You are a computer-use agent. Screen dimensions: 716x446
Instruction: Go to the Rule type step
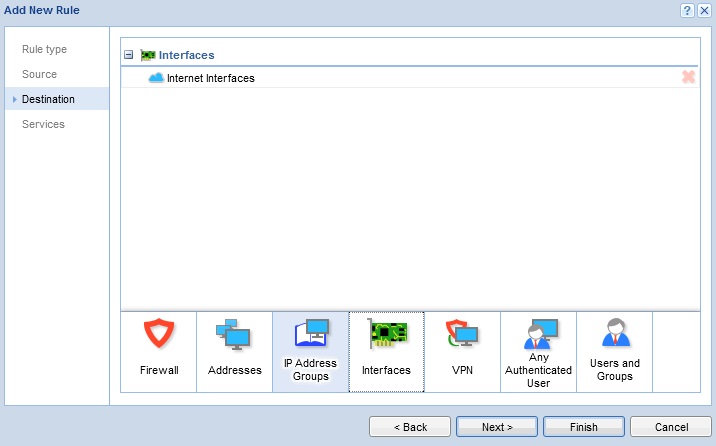point(44,49)
